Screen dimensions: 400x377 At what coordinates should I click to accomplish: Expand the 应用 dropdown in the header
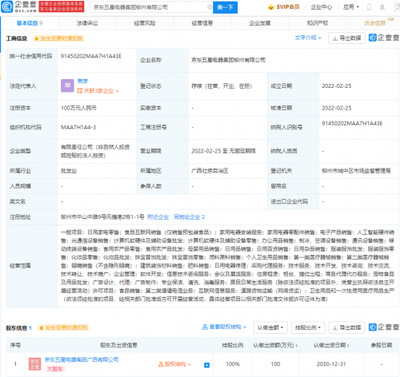pyautogui.click(x=351, y=7)
